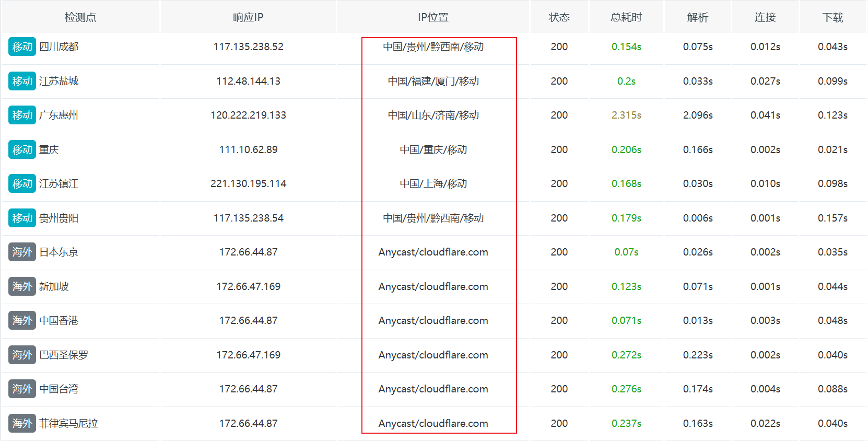
Task: Click the IP位置 column header
Action: tap(433, 17)
